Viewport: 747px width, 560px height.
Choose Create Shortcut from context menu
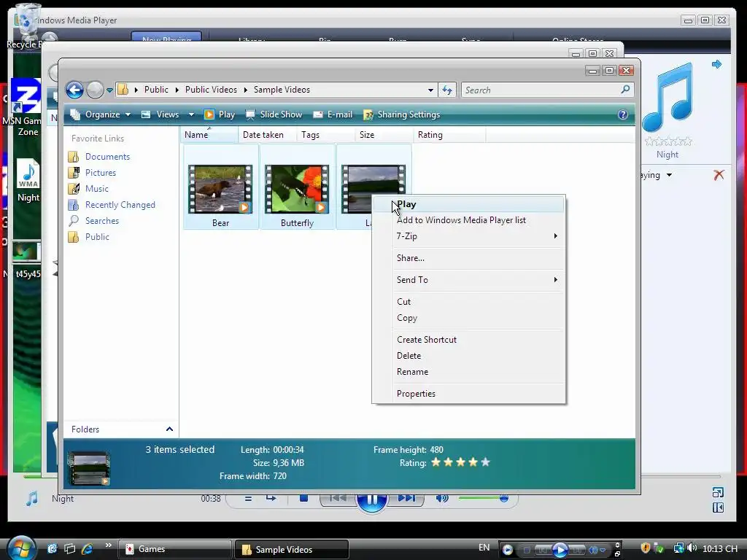tap(469, 340)
